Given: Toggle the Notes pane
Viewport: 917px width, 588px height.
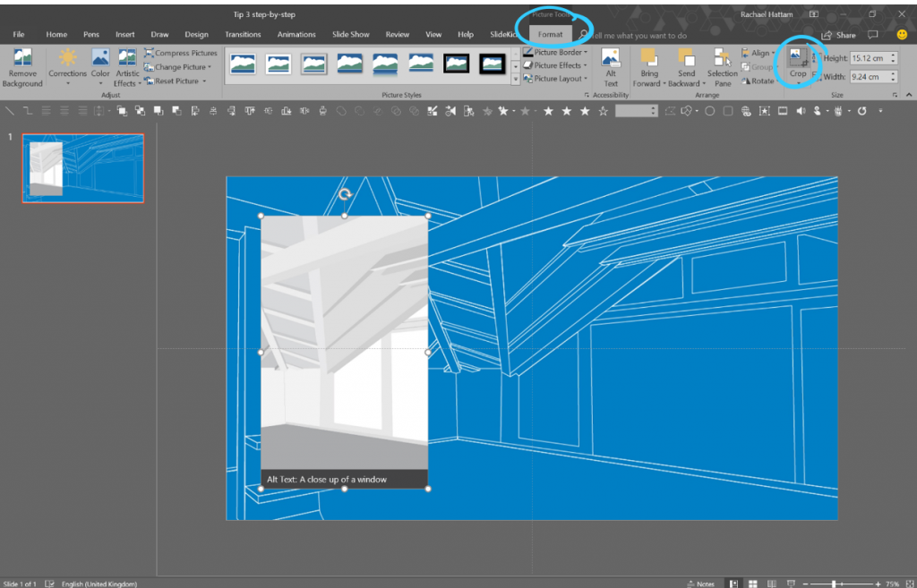Looking at the screenshot, I should tap(702, 584).
